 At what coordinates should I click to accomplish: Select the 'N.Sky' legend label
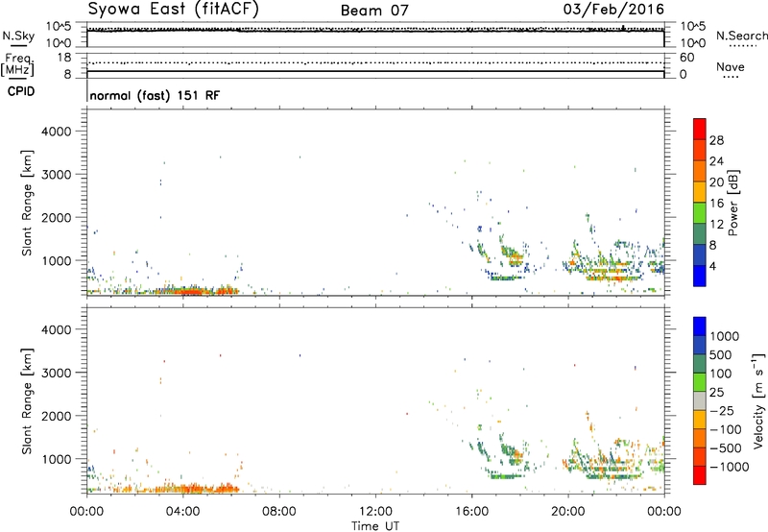(18, 36)
